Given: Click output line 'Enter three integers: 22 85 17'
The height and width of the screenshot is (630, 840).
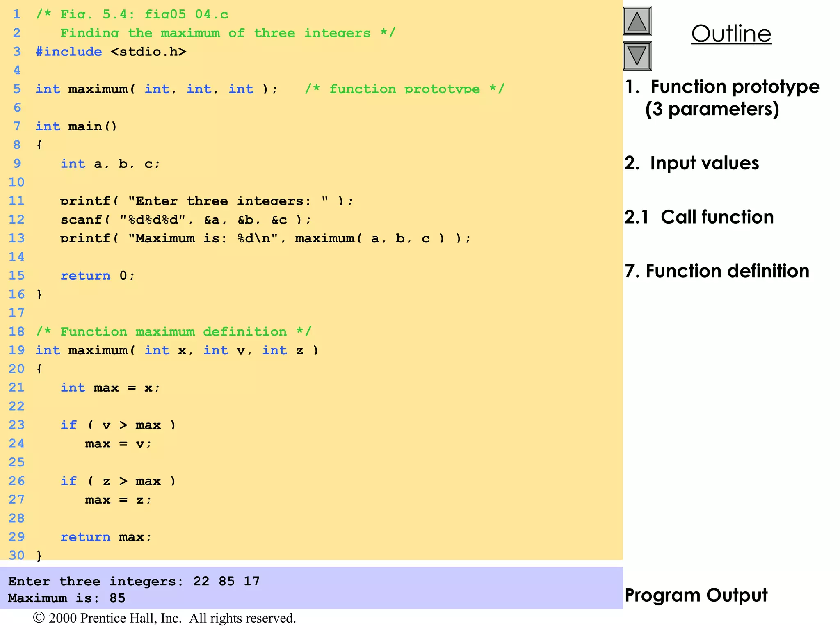Looking at the screenshot, I should [134, 581].
